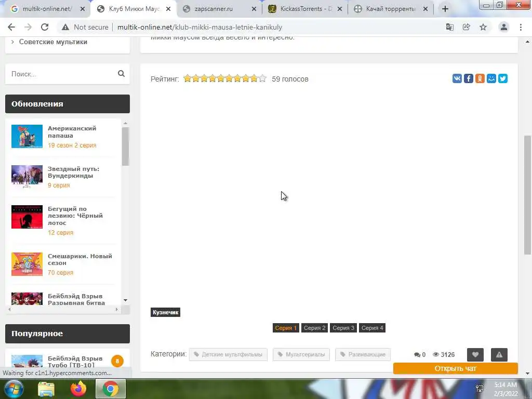Switch to multik-online.net first tab
The image size is (532, 399).
coord(46,9)
